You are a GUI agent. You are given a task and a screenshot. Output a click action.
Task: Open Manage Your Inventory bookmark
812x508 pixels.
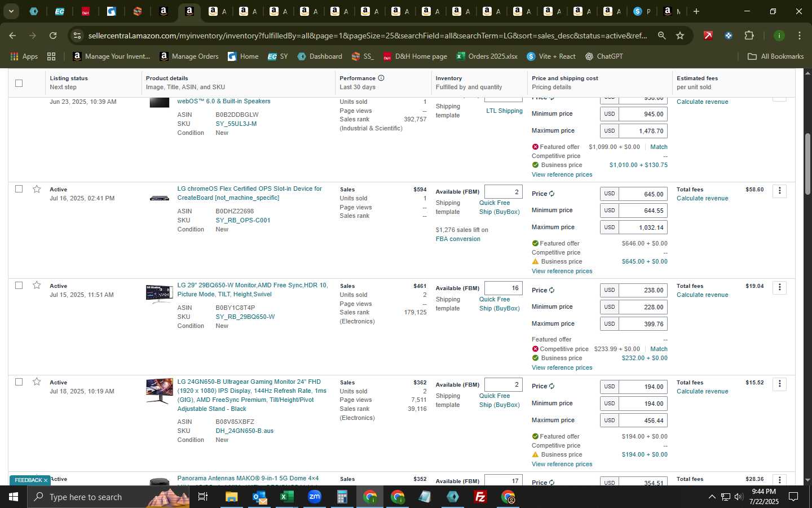112,56
